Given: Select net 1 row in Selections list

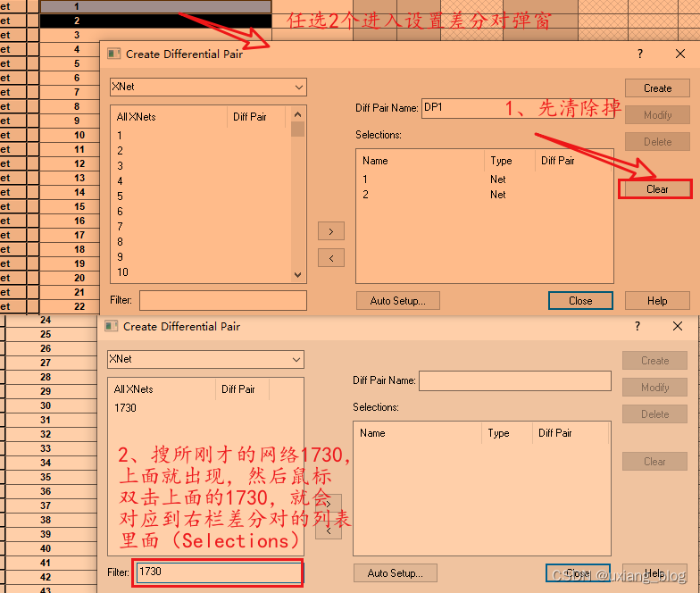Looking at the screenshot, I should pos(484,180).
